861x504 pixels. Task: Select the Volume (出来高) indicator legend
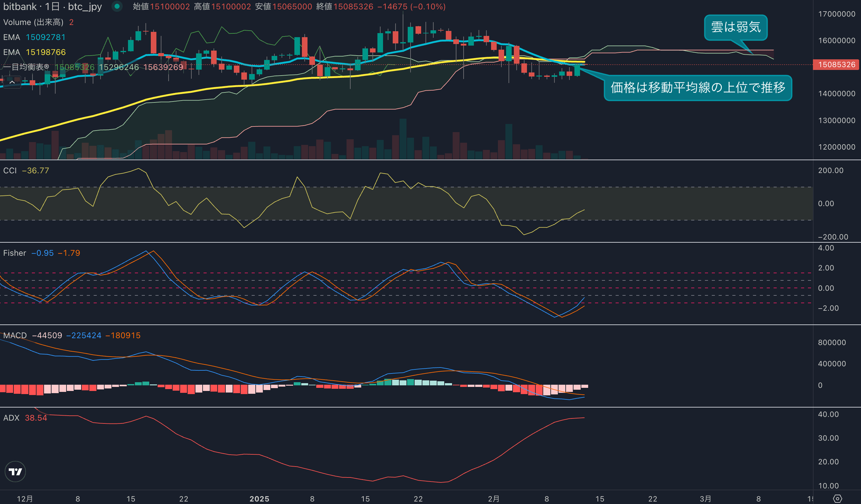tap(33, 22)
